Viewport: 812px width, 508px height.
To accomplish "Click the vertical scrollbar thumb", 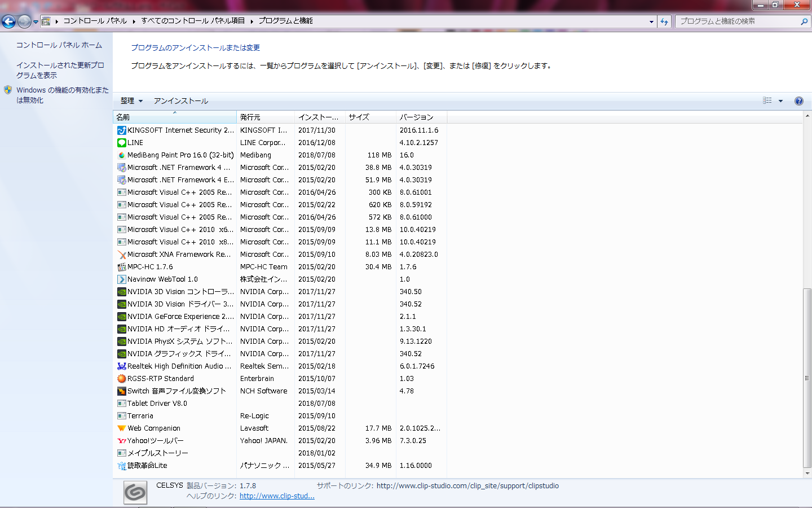I will coord(807,378).
